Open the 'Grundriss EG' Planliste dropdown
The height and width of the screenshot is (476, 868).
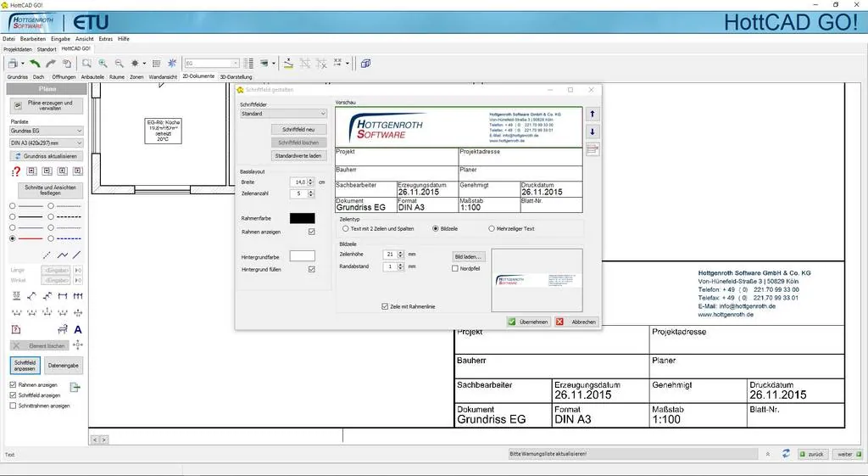pos(47,132)
